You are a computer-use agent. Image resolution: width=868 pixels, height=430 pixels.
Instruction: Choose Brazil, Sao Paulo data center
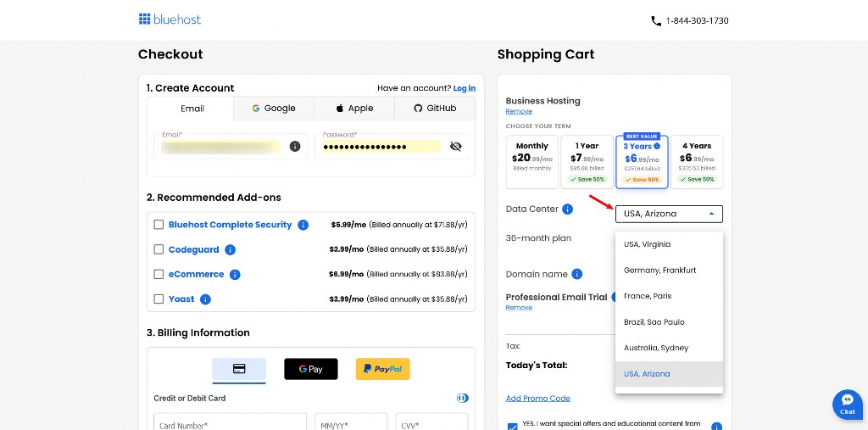669,322
